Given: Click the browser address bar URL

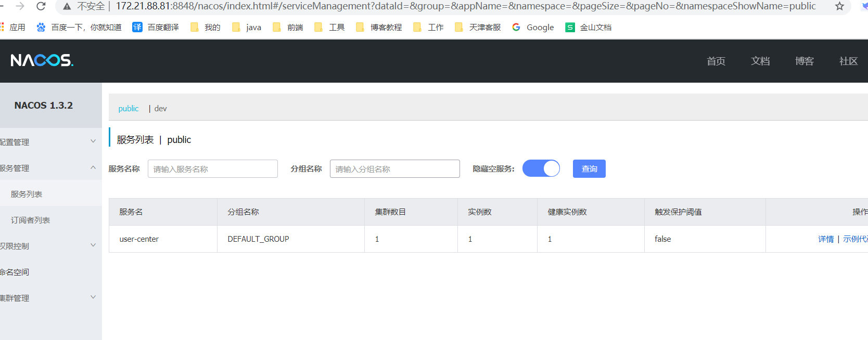Looking at the screenshot, I should point(466,6).
